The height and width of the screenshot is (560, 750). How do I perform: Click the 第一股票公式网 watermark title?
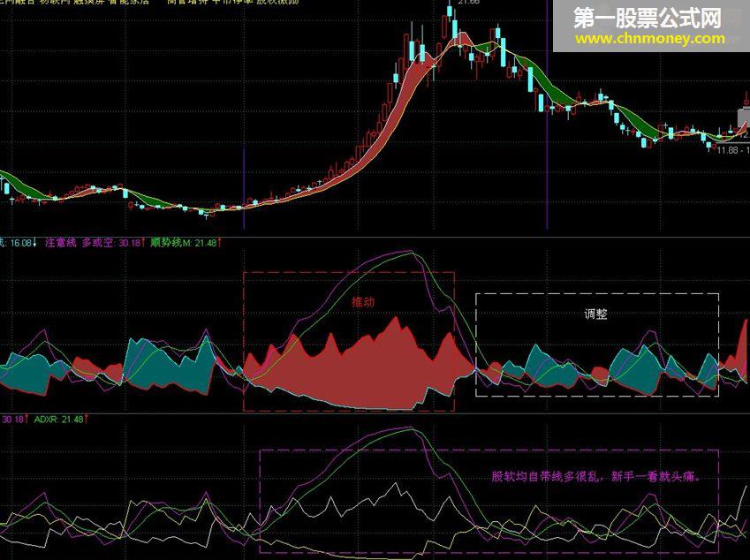648,19
